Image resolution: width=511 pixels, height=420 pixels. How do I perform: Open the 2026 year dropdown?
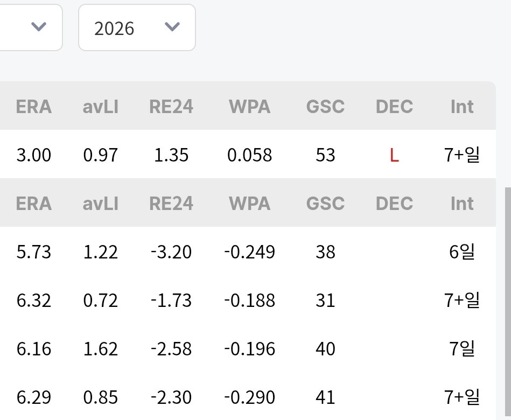pyautogui.click(x=137, y=27)
